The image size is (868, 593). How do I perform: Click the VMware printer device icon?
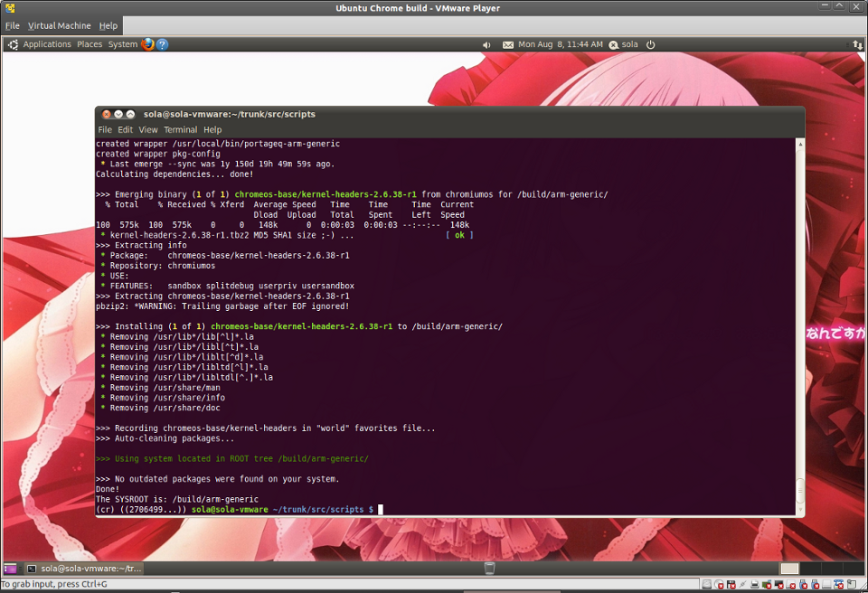pyautogui.click(x=754, y=584)
